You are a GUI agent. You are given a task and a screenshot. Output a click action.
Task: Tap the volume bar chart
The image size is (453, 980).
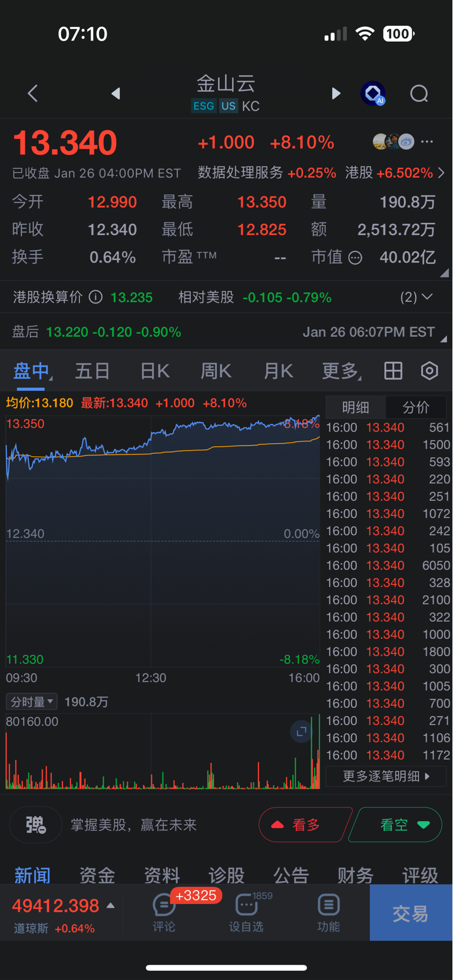pyautogui.click(x=163, y=751)
